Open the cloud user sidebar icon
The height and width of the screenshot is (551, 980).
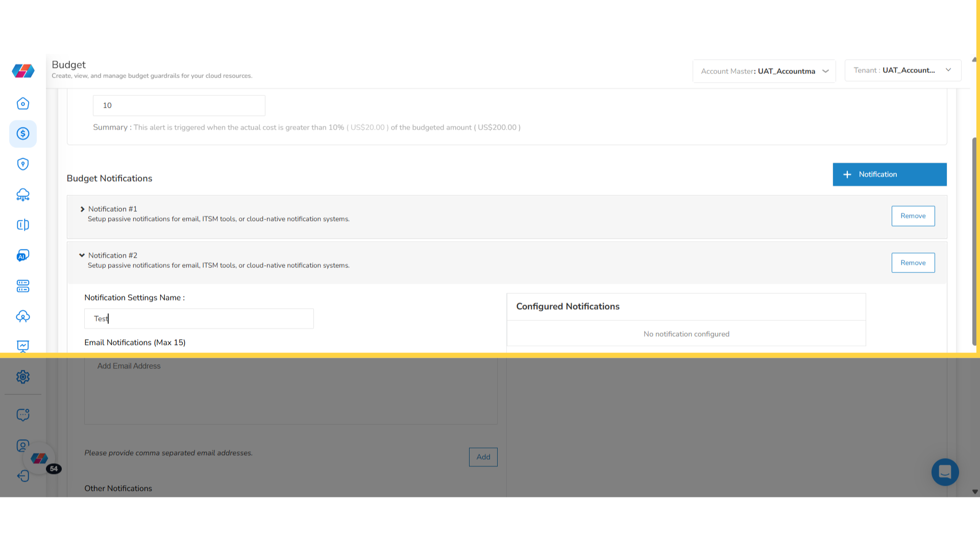coord(23,316)
